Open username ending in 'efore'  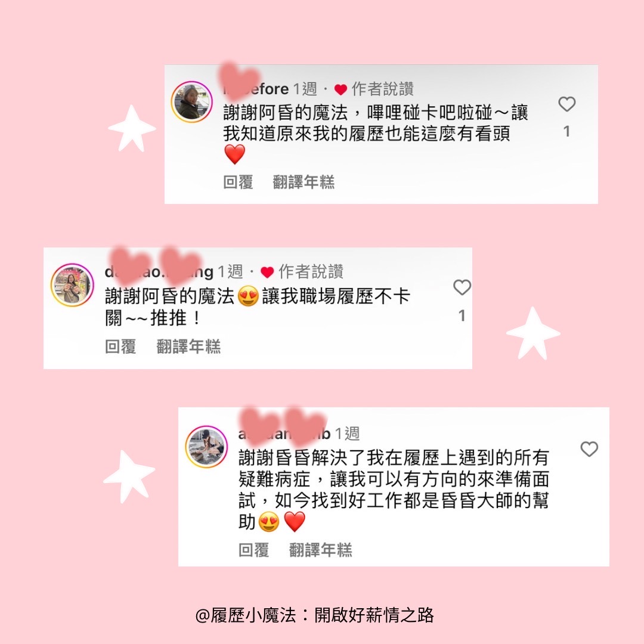[256, 89]
